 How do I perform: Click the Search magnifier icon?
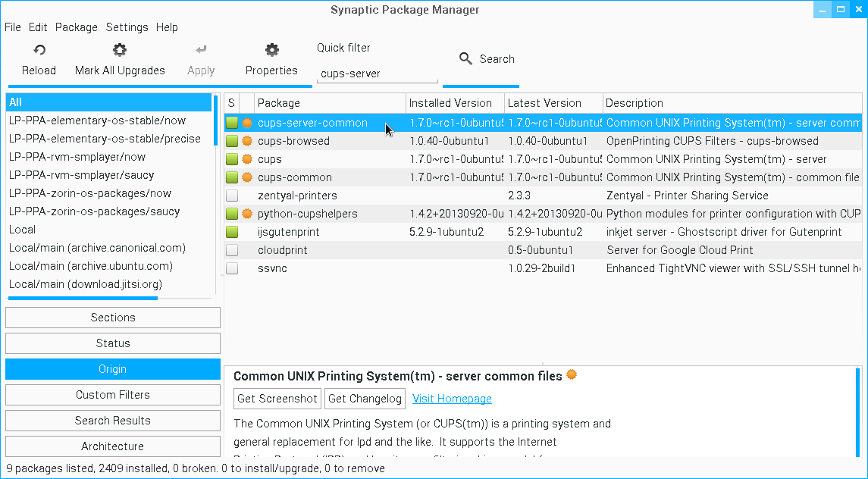click(466, 59)
